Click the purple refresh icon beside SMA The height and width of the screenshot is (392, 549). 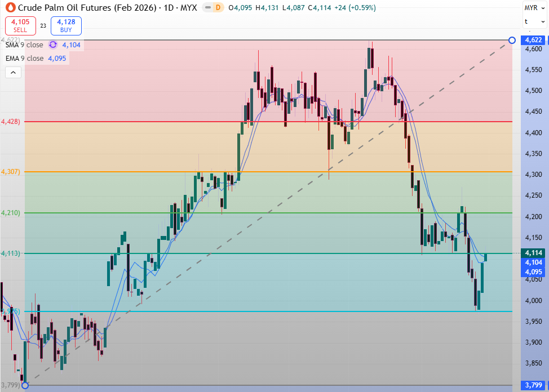point(53,44)
